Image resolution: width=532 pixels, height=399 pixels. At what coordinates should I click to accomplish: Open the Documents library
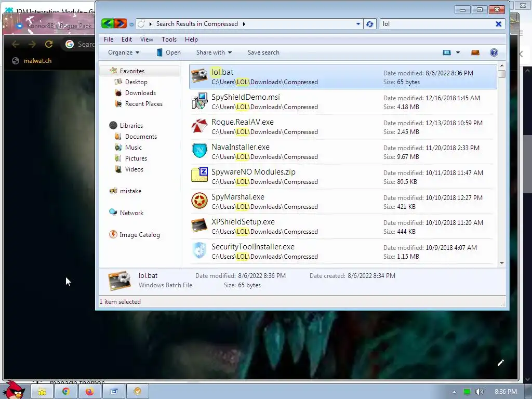pyautogui.click(x=140, y=137)
